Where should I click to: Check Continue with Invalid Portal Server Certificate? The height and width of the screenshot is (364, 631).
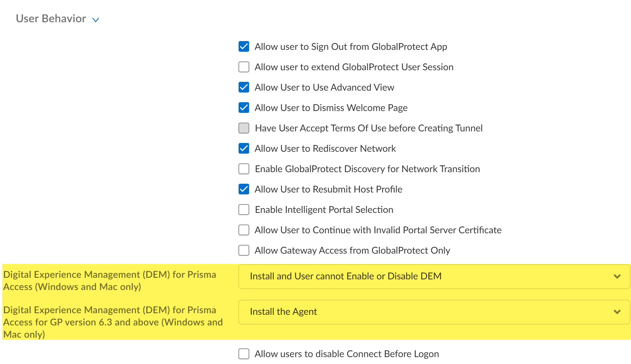pyautogui.click(x=244, y=230)
